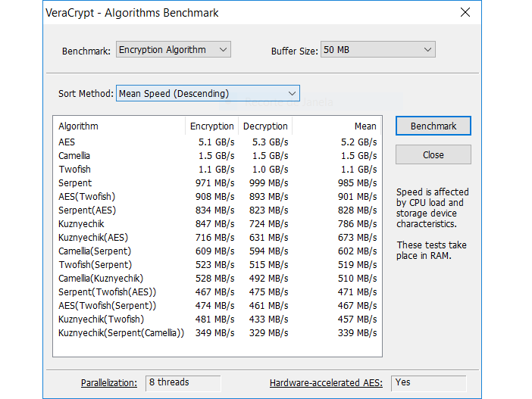The height and width of the screenshot is (399, 532).
Task: Close the VeraCrypt Algorithms Benchmark window
Action: [x=465, y=12]
